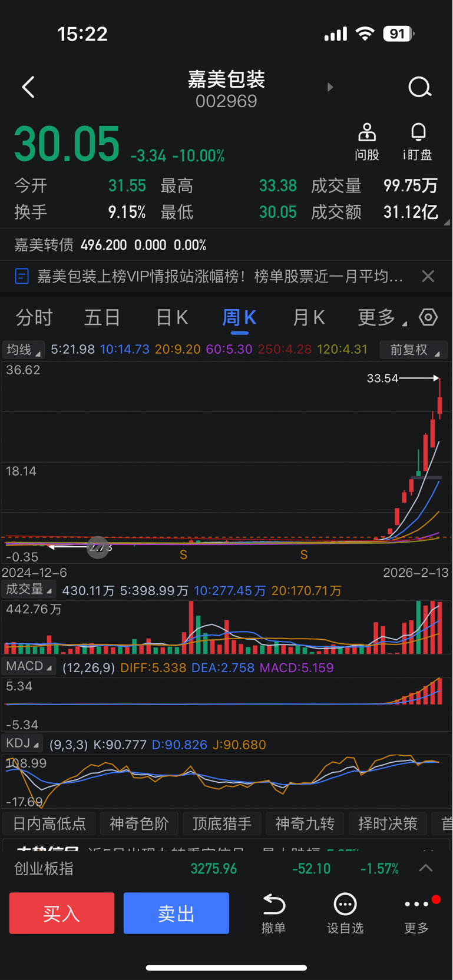
Task: Open the news document icon in banner
Action: 22,276
